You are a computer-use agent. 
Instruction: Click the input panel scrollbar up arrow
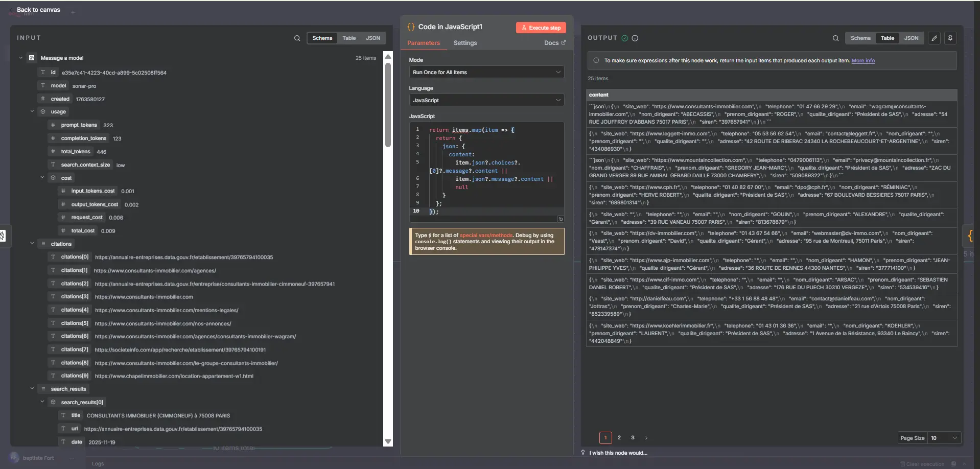click(x=388, y=57)
